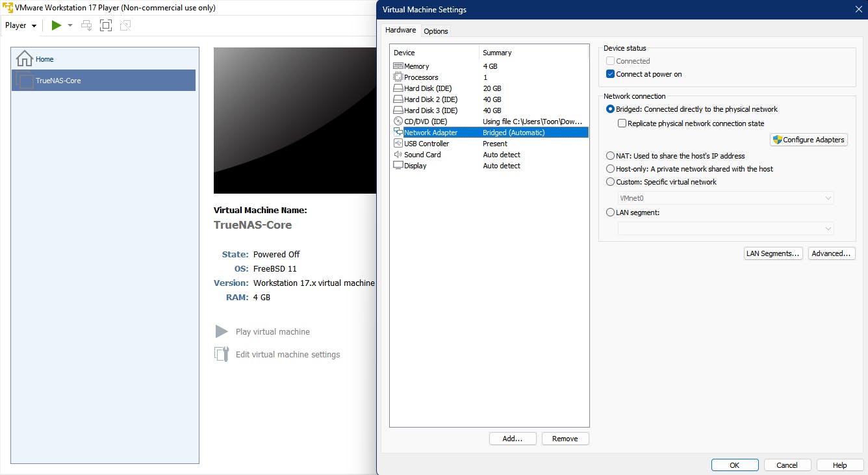Click Add to add new hardware
This screenshot has width=868, height=475.
tap(513, 439)
